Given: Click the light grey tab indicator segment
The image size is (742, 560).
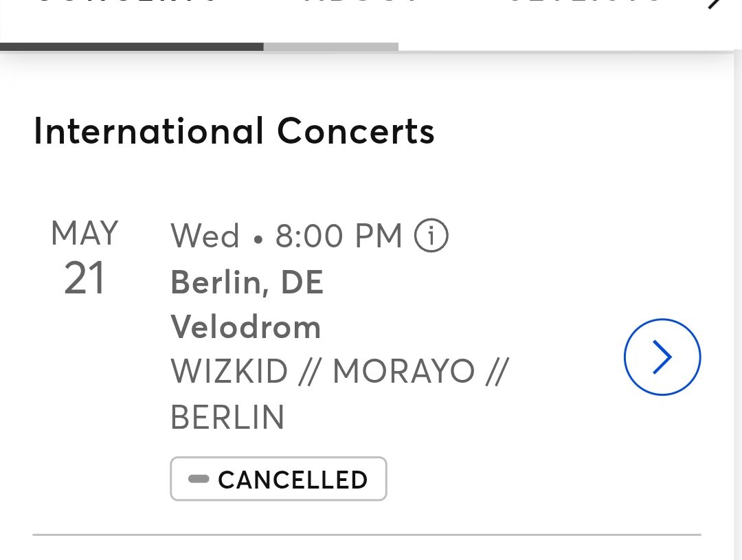Looking at the screenshot, I should (x=330, y=47).
